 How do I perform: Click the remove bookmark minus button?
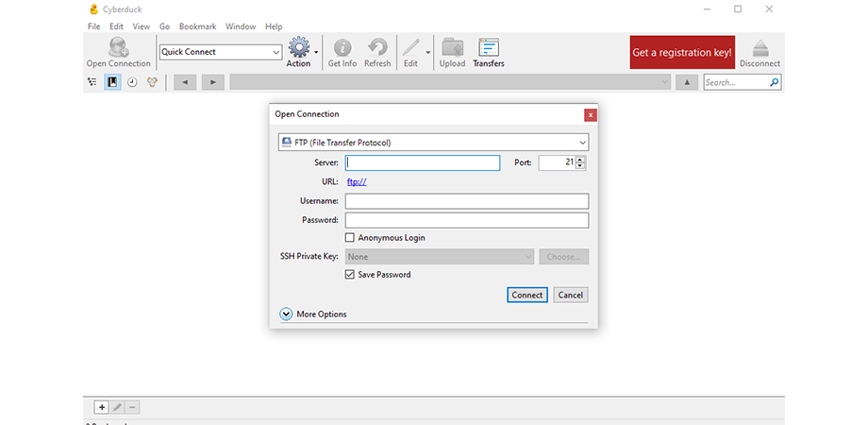point(132,407)
